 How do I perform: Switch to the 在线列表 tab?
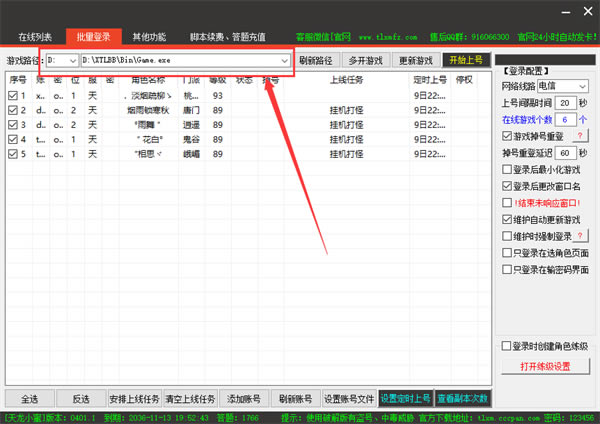point(34,37)
